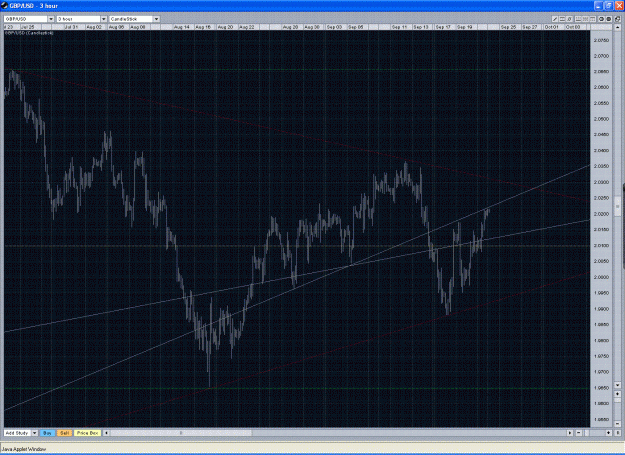
Task: Click the Sep 19 date label
Action: pyautogui.click(x=465, y=27)
